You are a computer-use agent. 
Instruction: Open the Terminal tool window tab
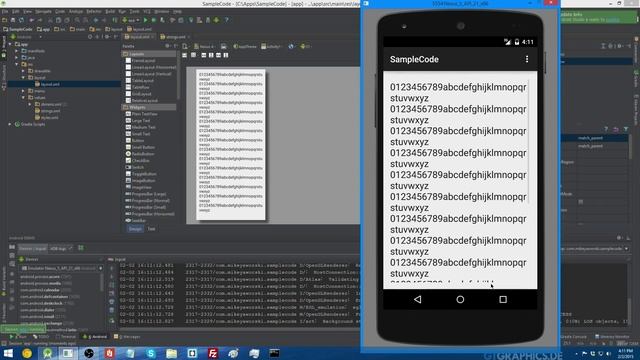pyautogui.click(x=66, y=337)
